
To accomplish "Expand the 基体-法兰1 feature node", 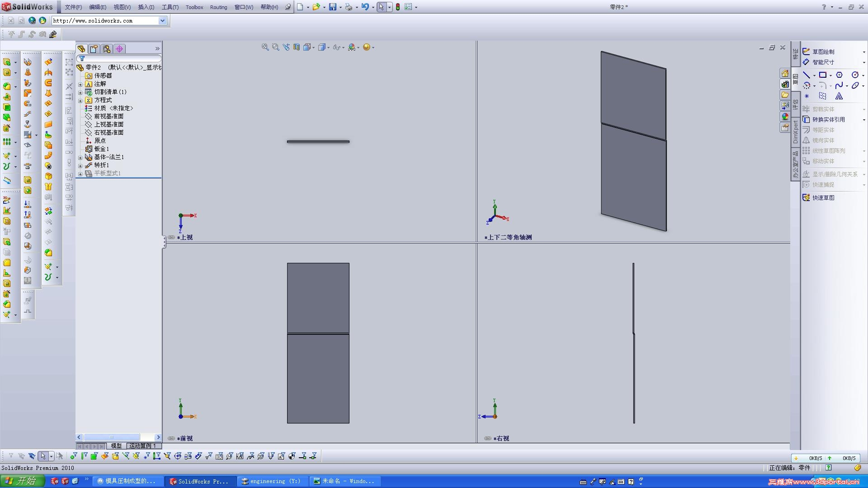I will [x=80, y=157].
